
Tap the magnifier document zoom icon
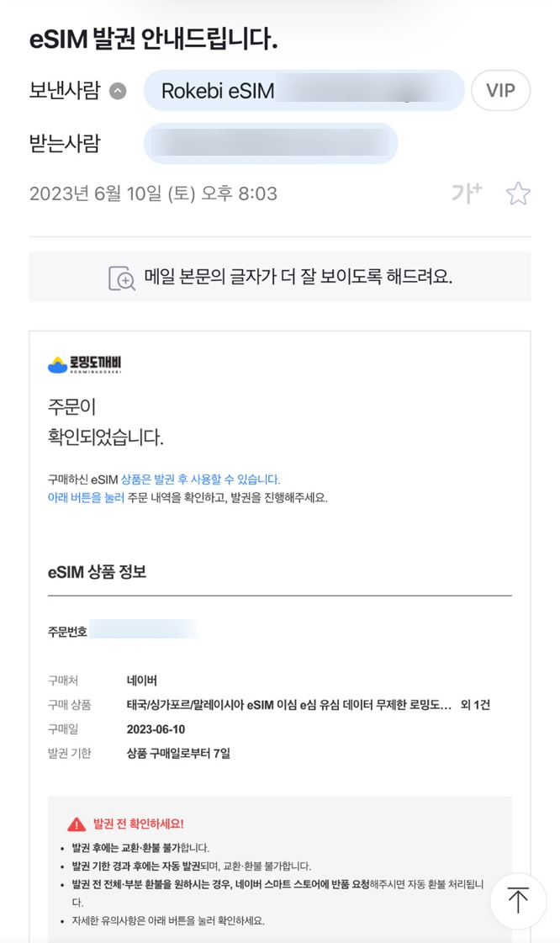pyautogui.click(x=121, y=278)
